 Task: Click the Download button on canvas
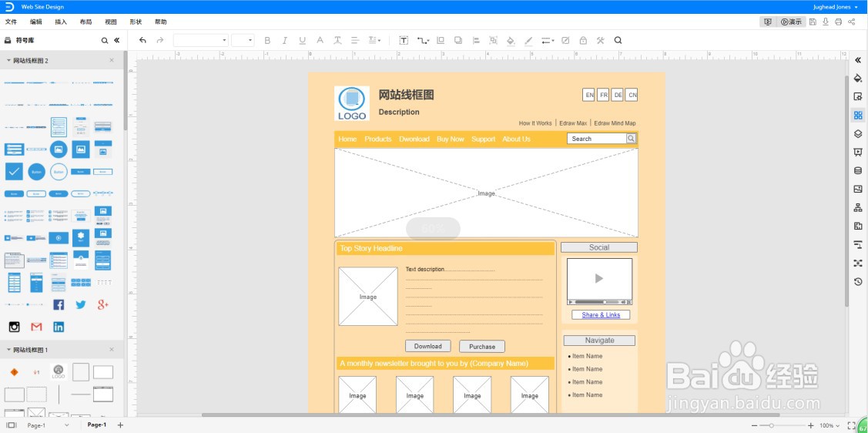tap(428, 346)
